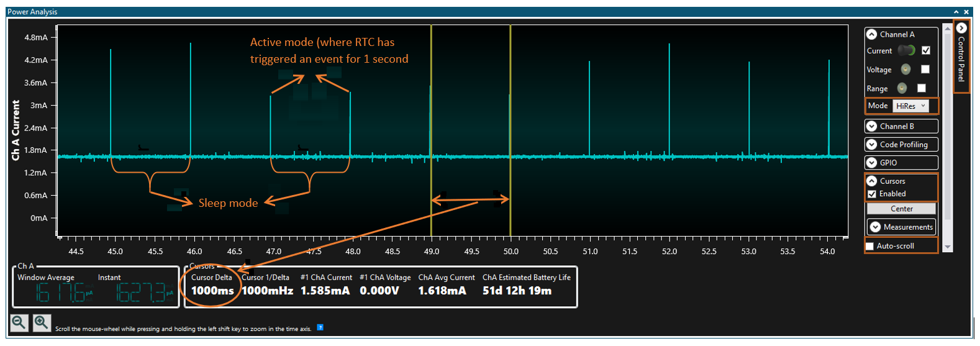Image resolution: width=980 pixels, height=346 pixels.
Task: Click the zoom out magnifier button
Action: click(x=19, y=322)
